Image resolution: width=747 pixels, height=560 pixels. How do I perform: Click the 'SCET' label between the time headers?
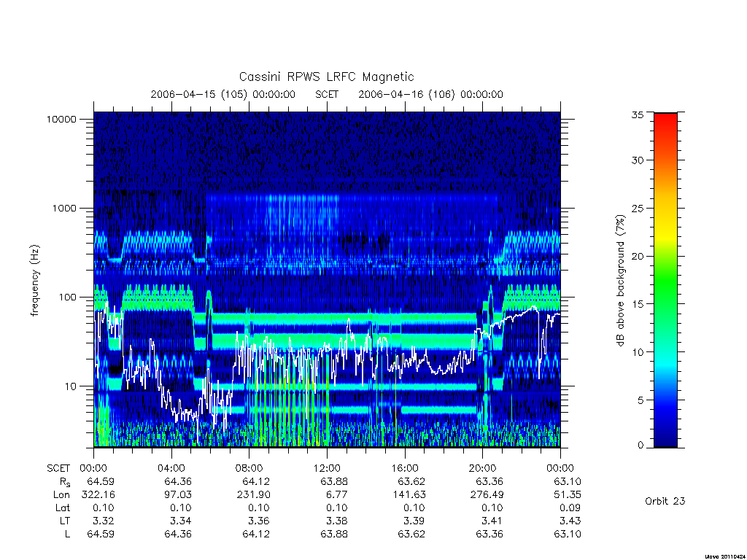tap(327, 94)
